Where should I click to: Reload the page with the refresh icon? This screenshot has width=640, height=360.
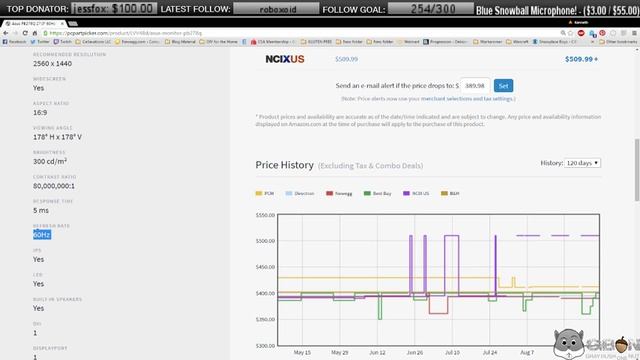coord(25,33)
